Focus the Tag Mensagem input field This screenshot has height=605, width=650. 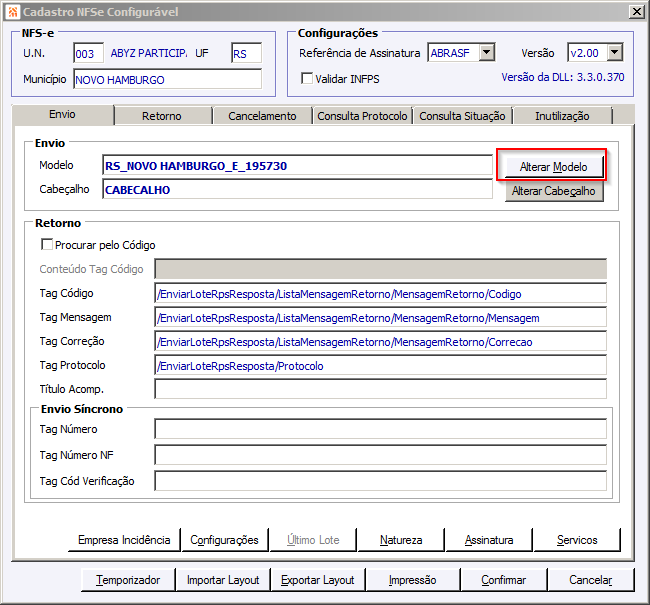tap(381, 318)
